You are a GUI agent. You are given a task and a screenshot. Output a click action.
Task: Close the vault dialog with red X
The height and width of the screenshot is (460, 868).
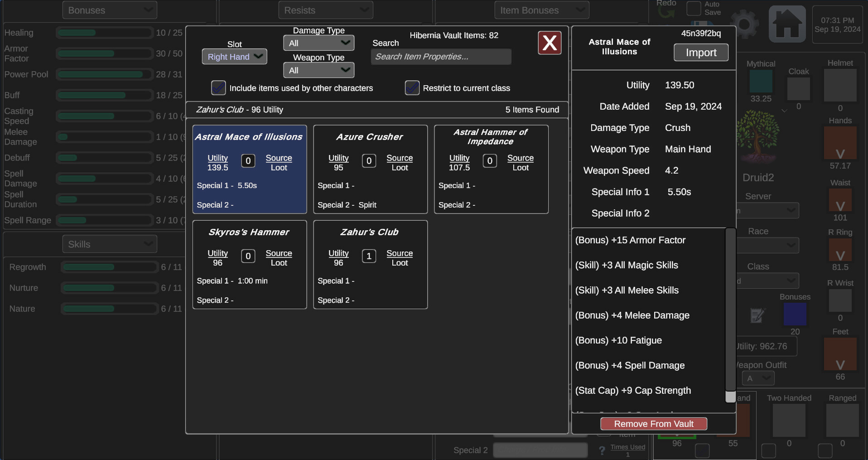pyautogui.click(x=550, y=43)
